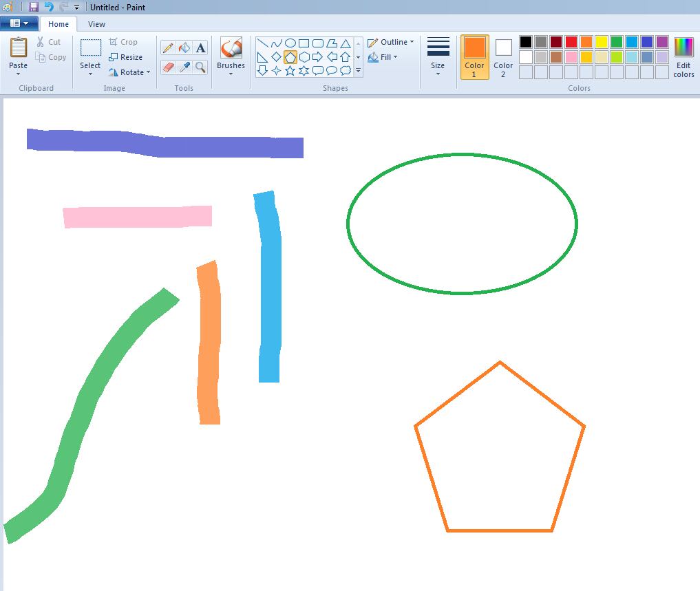Pick the red color swatch
The height and width of the screenshot is (591, 700).
tap(571, 42)
